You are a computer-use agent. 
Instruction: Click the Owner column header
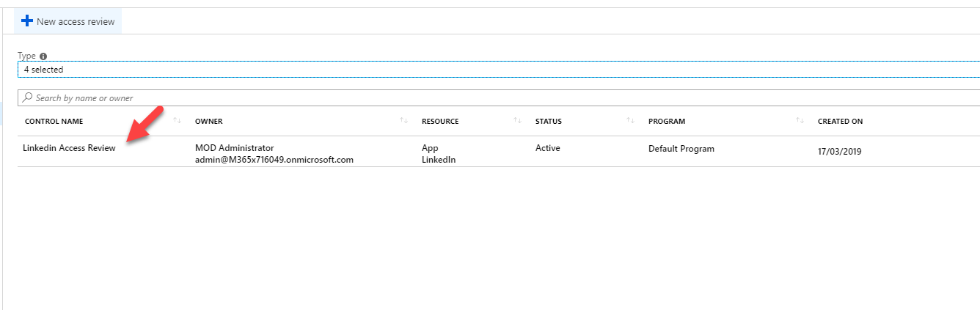click(x=209, y=121)
